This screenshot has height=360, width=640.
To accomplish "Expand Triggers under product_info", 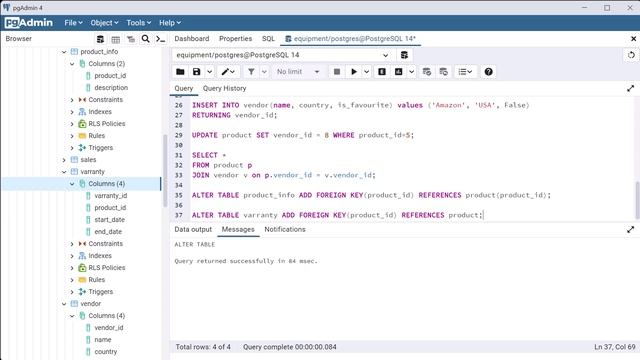I will [72, 148].
